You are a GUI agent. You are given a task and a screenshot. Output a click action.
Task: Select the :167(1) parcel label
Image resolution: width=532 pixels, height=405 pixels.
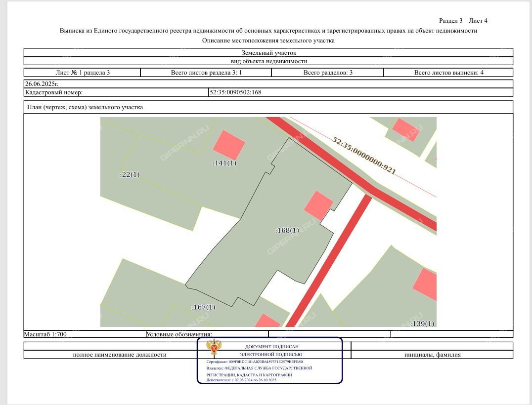(x=203, y=307)
